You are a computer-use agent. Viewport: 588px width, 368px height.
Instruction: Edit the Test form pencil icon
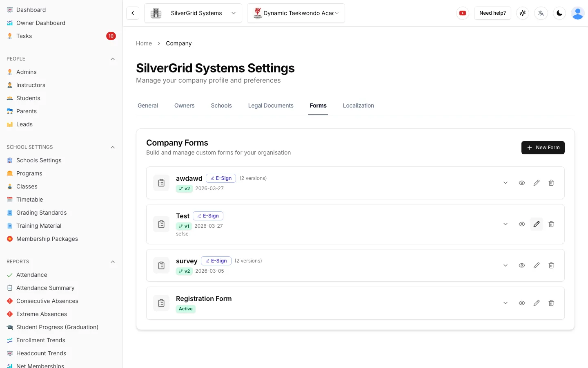[x=537, y=224]
